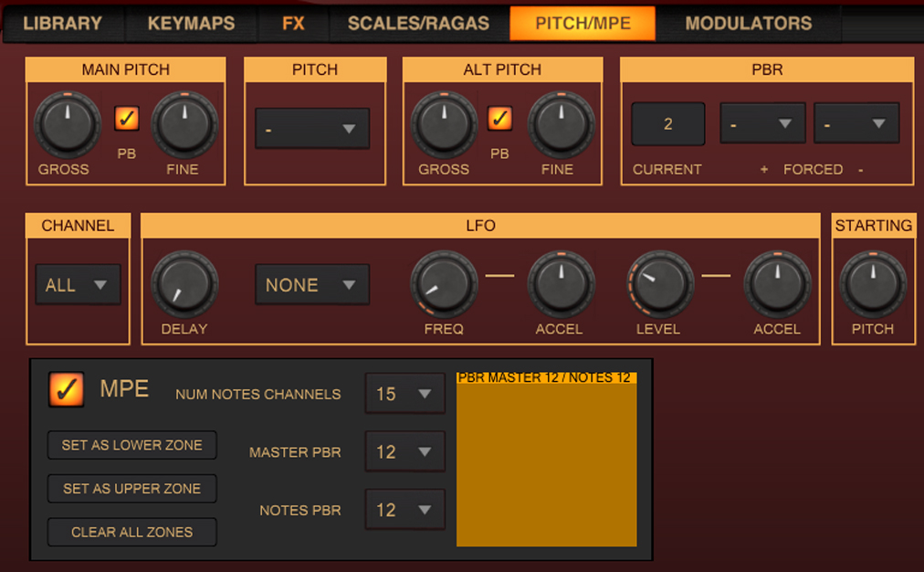The height and width of the screenshot is (572, 924).
Task: Click the PBR MASTER 12 / NOTES 12 label
Action: tap(544, 377)
